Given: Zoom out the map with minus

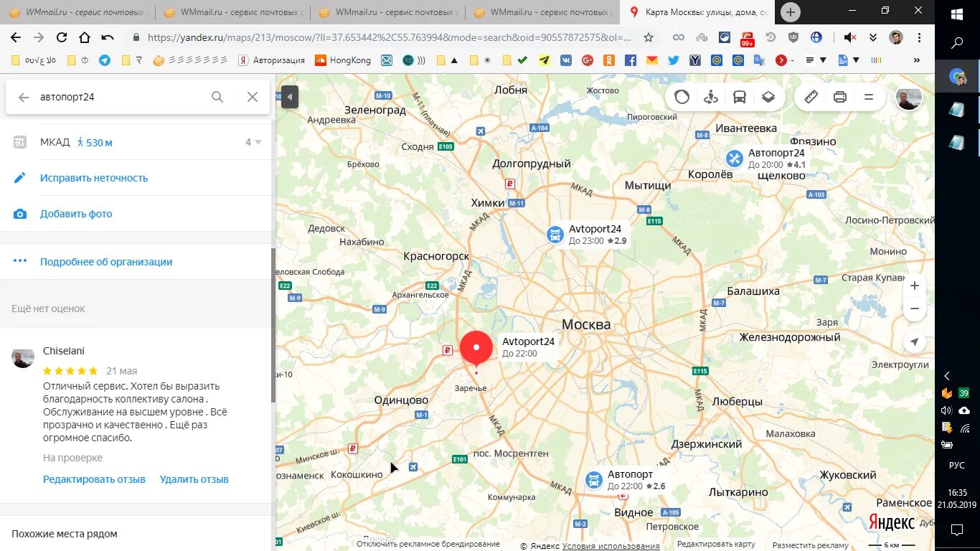Looking at the screenshot, I should coord(915,309).
